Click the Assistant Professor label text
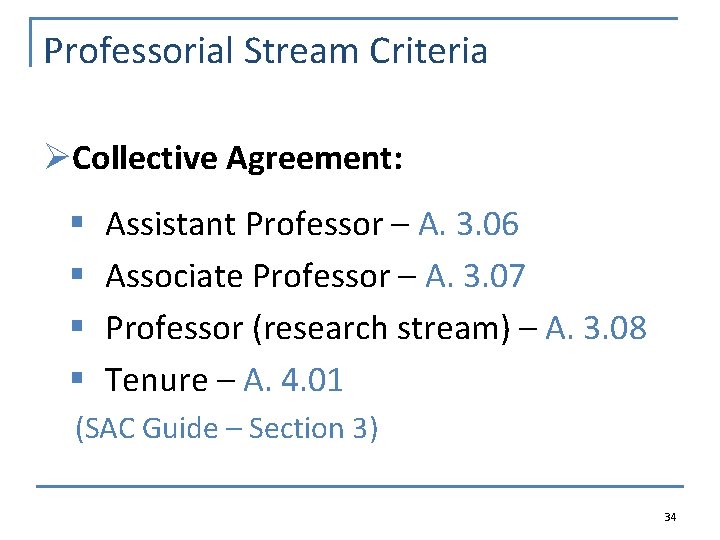This screenshot has height=540, width=720. tap(244, 224)
